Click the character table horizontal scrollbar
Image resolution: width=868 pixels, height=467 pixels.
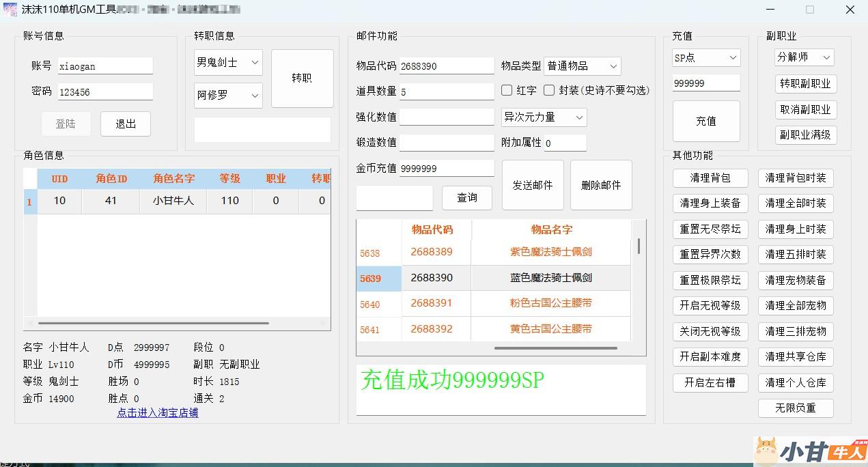(153, 323)
